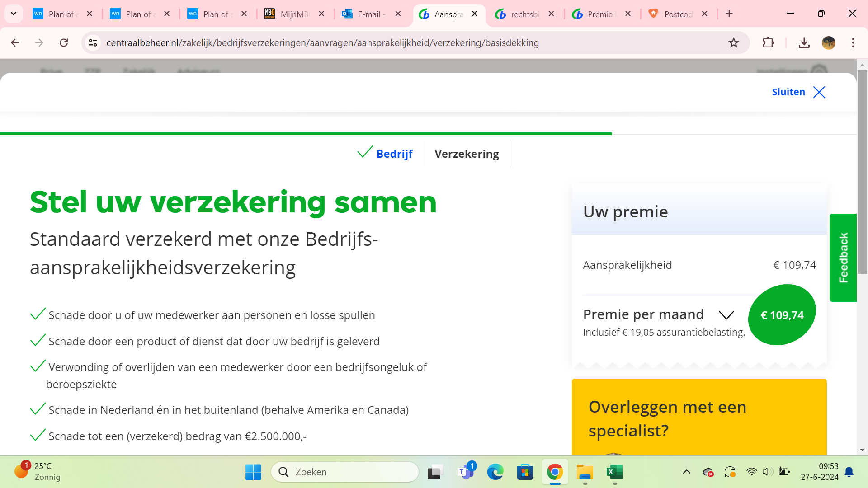868x488 pixels.
Task: Switch to the MijnMBO browser tab
Action: [293, 14]
